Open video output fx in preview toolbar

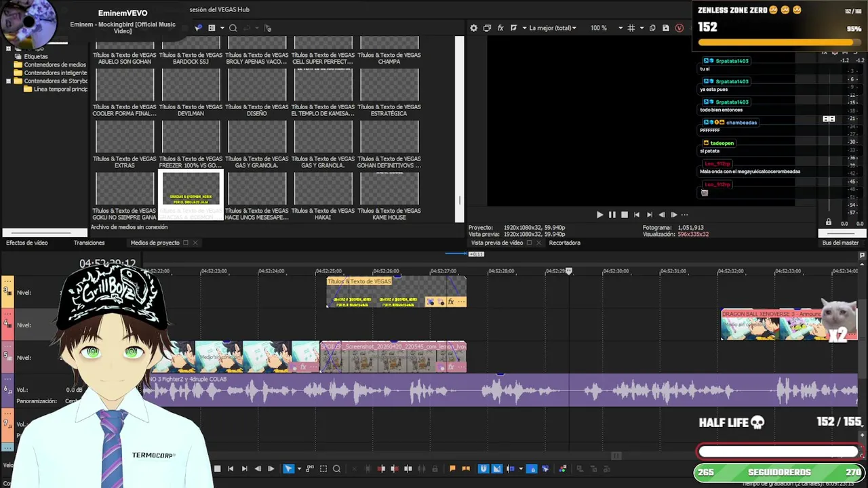coord(500,28)
